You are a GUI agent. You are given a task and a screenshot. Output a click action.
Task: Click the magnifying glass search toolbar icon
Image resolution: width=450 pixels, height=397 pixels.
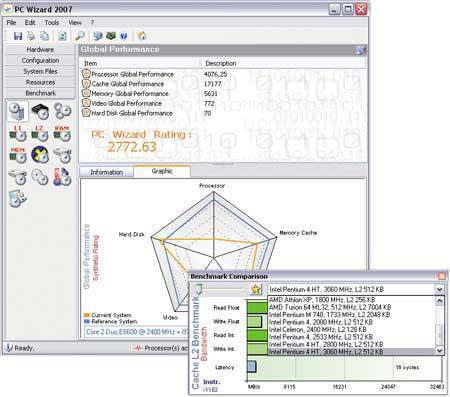(80, 36)
